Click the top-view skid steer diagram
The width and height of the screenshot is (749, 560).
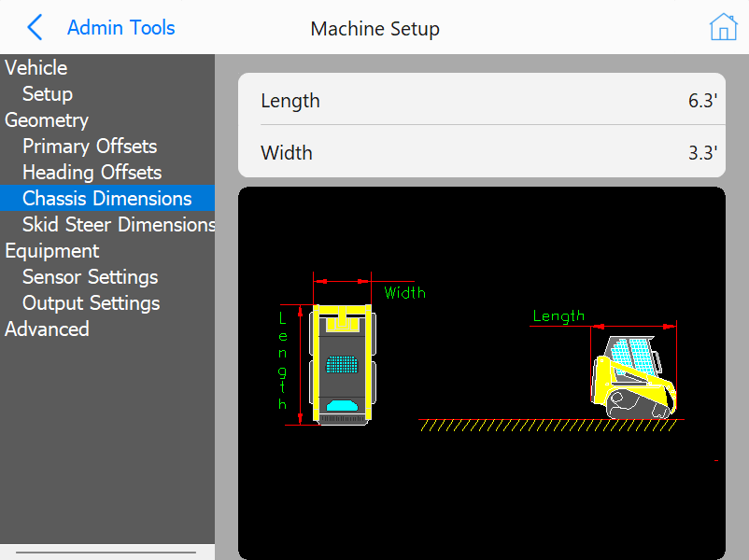(x=343, y=365)
